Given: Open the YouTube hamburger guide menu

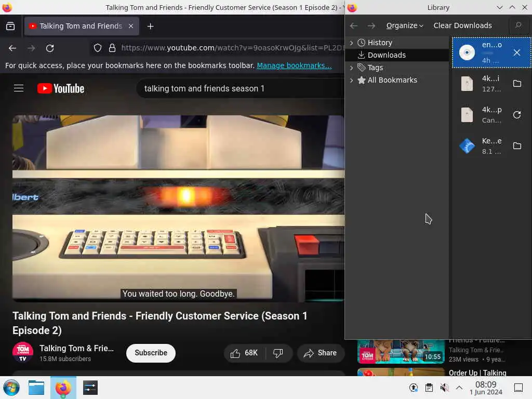Looking at the screenshot, I should [x=19, y=88].
